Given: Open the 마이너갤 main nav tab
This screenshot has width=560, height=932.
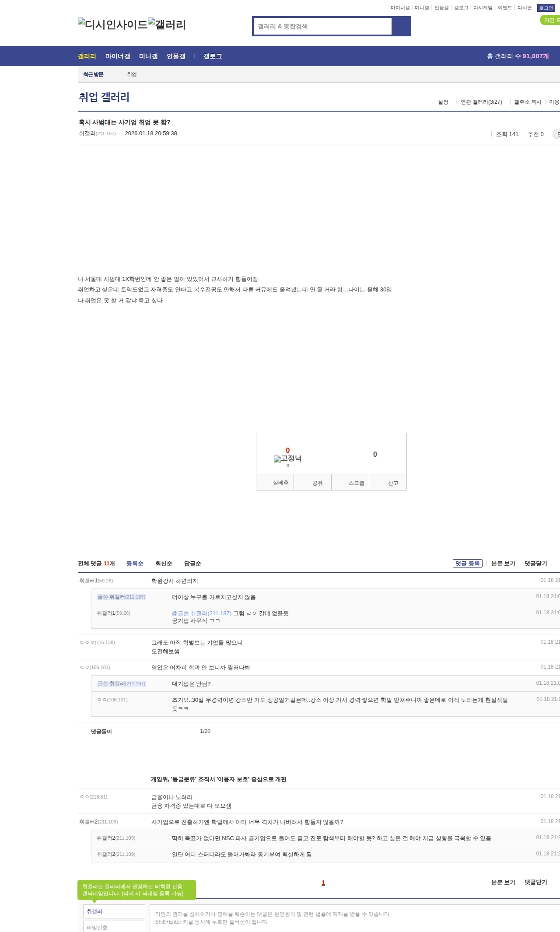Looking at the screenshot, I should click(x=118, y=56).
